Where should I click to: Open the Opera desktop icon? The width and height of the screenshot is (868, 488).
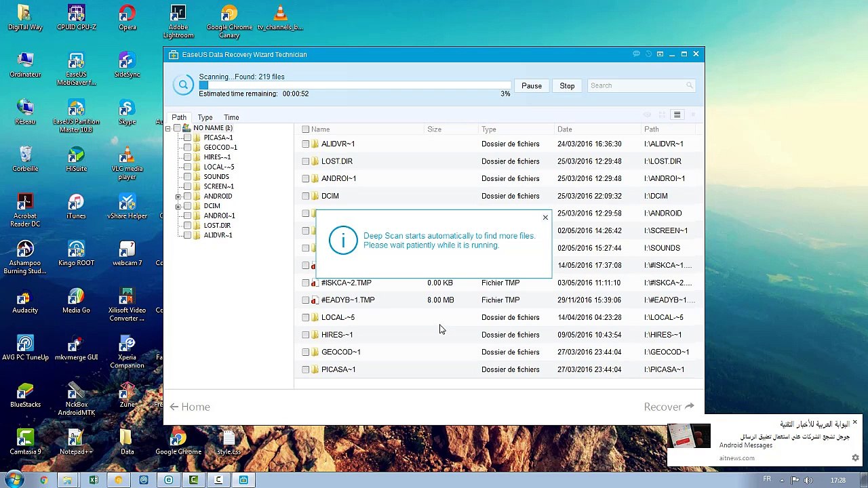pos(127,18)
